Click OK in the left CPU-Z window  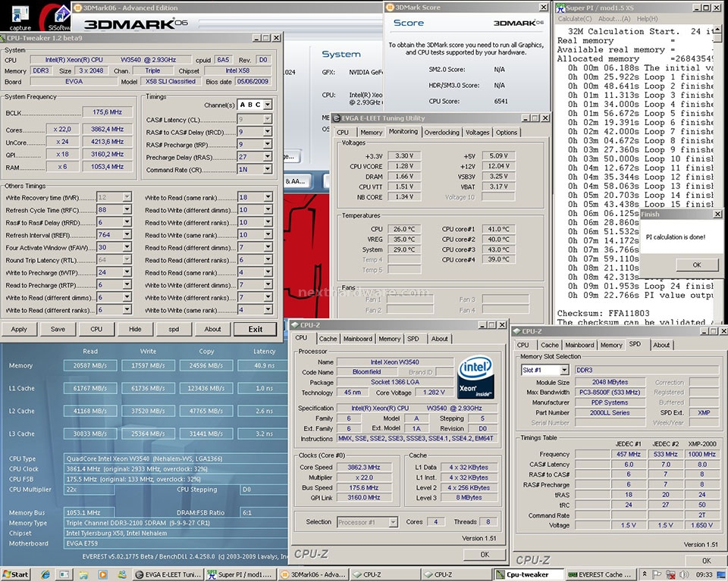[x=485, y=554]
